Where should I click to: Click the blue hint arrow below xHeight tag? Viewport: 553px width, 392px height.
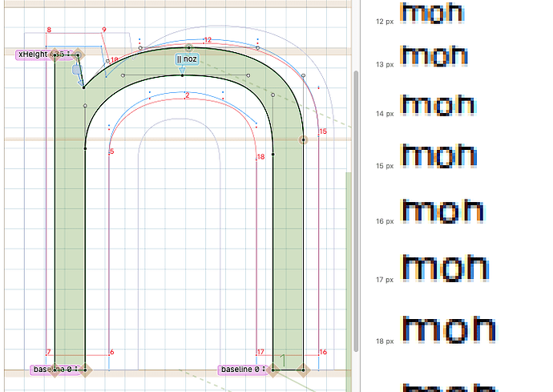[x=78, y=72]
